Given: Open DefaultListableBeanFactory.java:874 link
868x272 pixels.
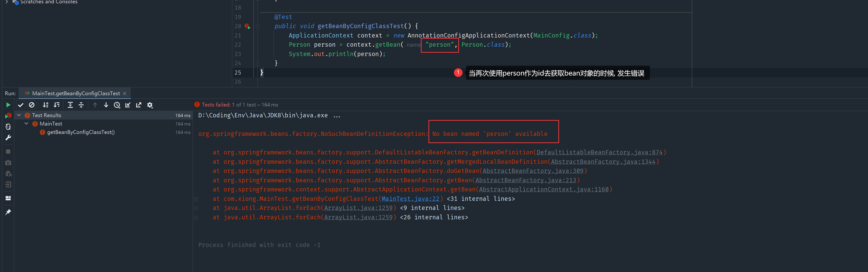Looking at the screenshot, I should click(x=599, y=152).
